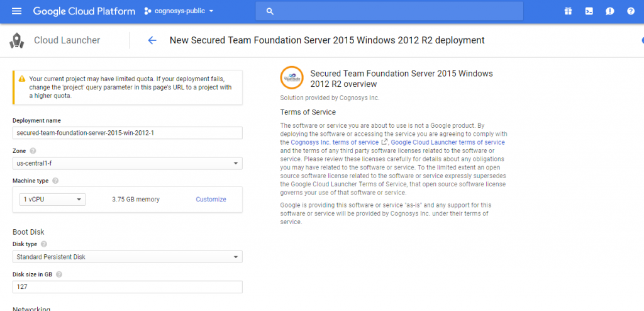Open the 1 vCPU machine type dropdown
This screenshot has height=311, width=644.
53,200
